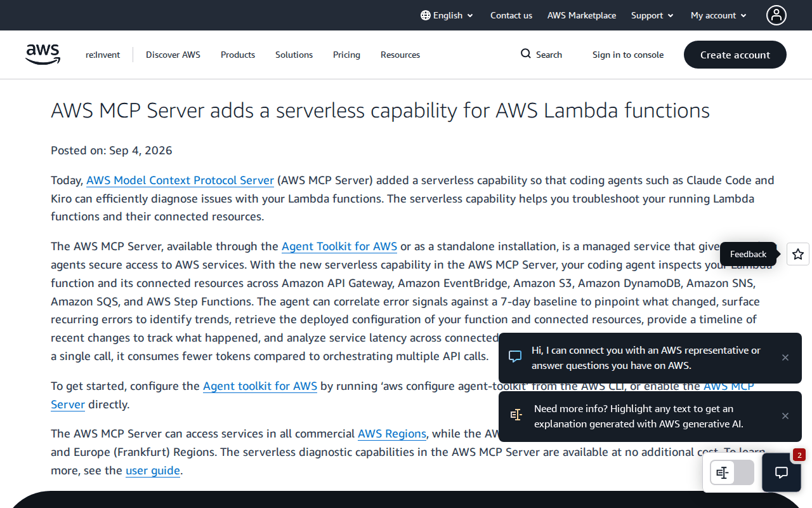Open the user guide link
The height and width of the screenshot is (508, 812).
(153, 471)
